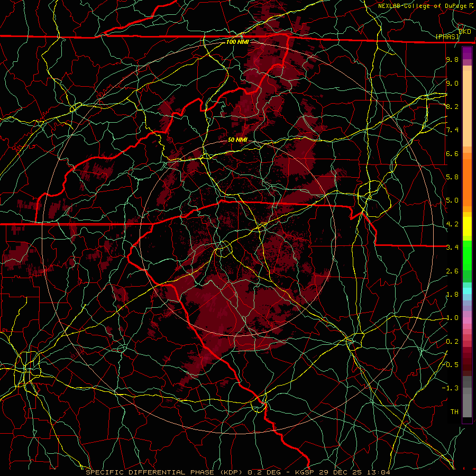The height and width of the screenshot is (476, 476).
Task: Click the -0.5 legend value
Action: [451, 365]
